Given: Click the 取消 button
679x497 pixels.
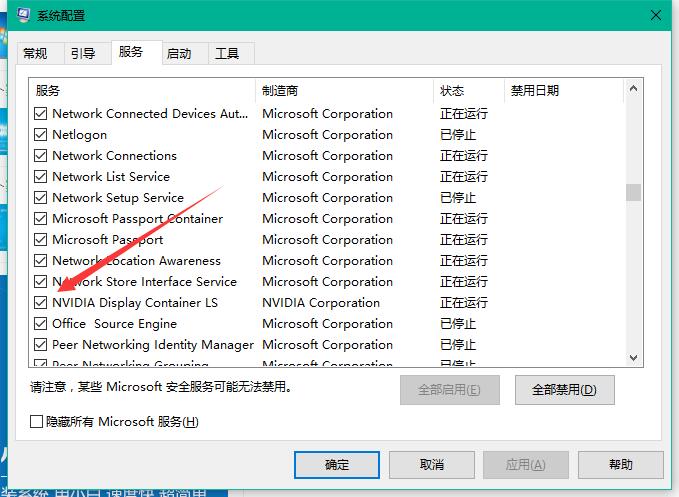Looking at the screenshot, I should click(x=431, y=465).
